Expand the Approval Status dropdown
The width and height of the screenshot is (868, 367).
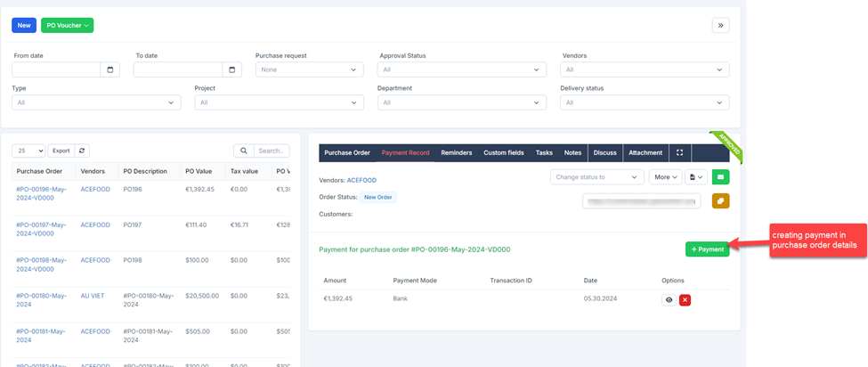[x=460, y=69]
